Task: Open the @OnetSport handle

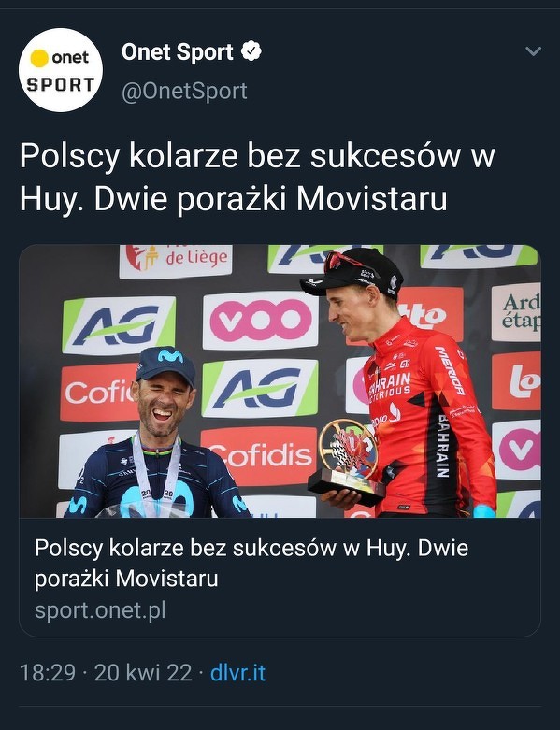Action: point(184,91)
